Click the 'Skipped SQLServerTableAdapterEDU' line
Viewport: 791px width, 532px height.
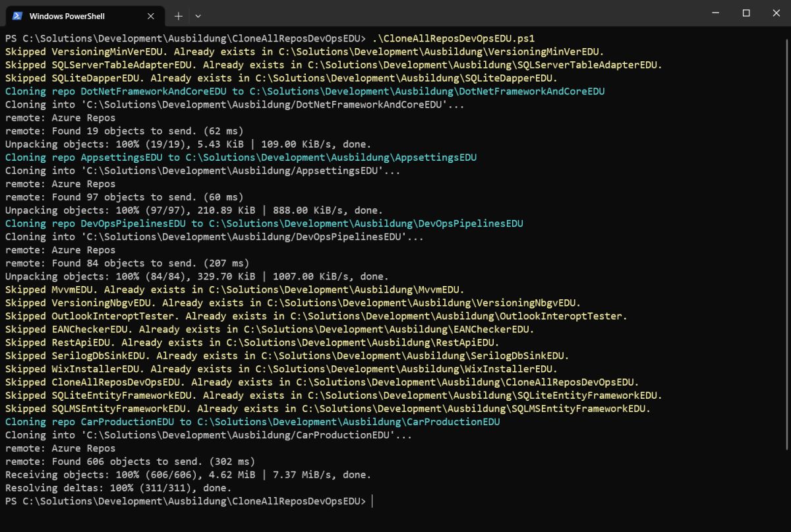coord(334,65)
